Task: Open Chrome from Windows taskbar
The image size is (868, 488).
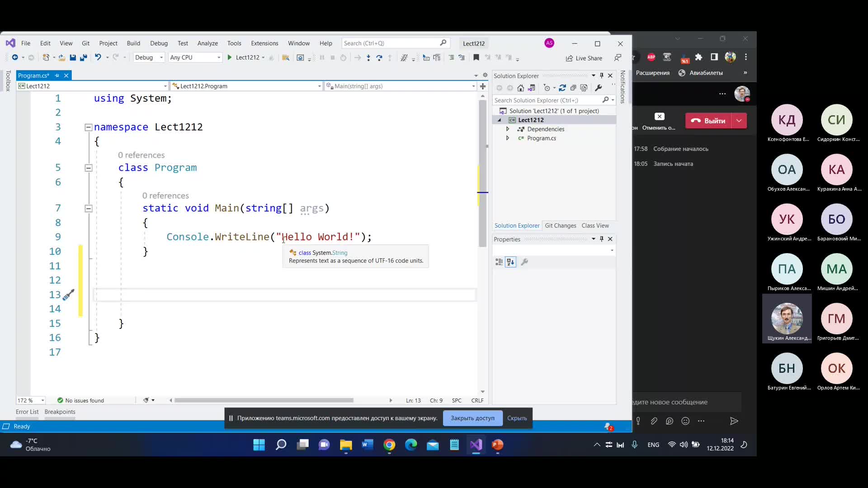Action: coord(389,445)
